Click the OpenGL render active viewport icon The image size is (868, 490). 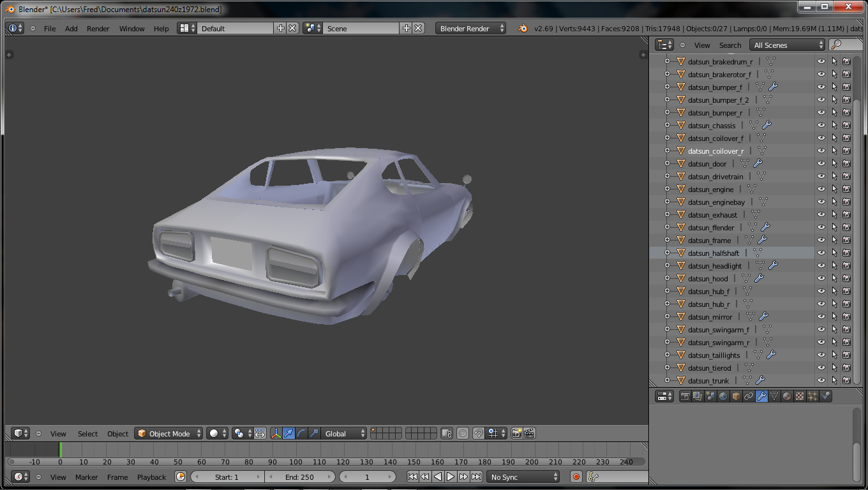click(x=516, y=433)
